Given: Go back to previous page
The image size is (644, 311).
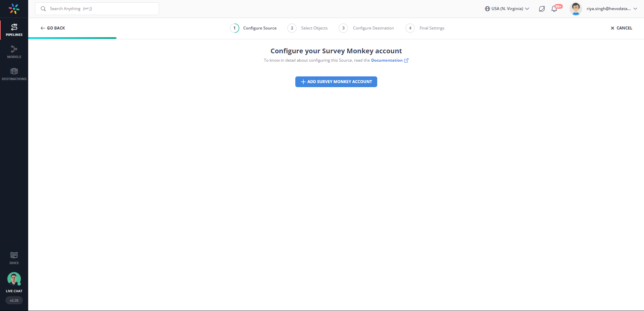Looking at the screenshot, I should pos(53,28).
